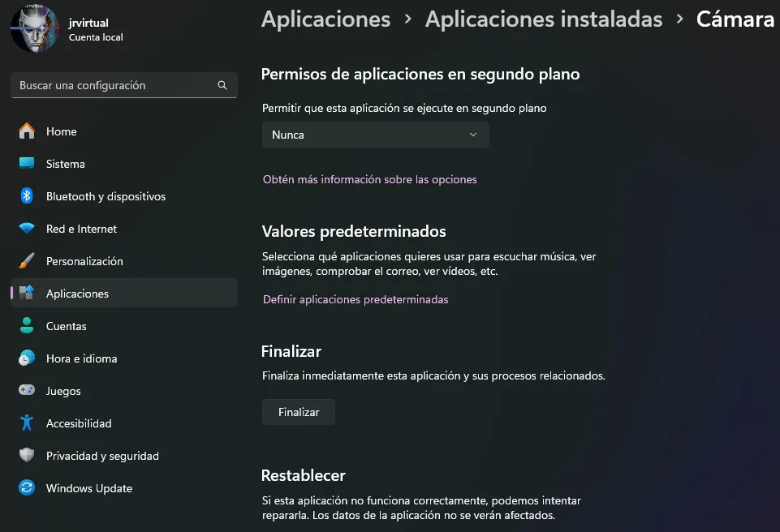Image resolution: width=780 pixels, height=532 pixels.
Task: Go to Sistema settings
Action: (124, 164)
